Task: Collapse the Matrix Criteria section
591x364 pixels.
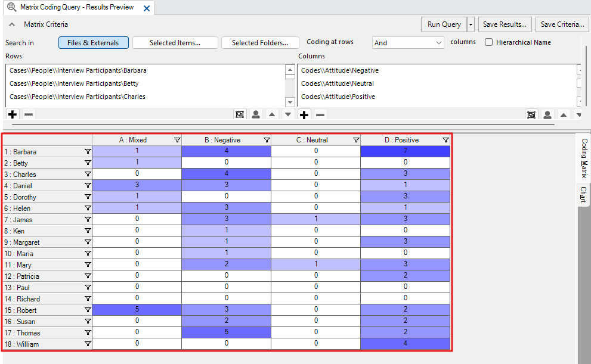Action: (x=12, y=24)
